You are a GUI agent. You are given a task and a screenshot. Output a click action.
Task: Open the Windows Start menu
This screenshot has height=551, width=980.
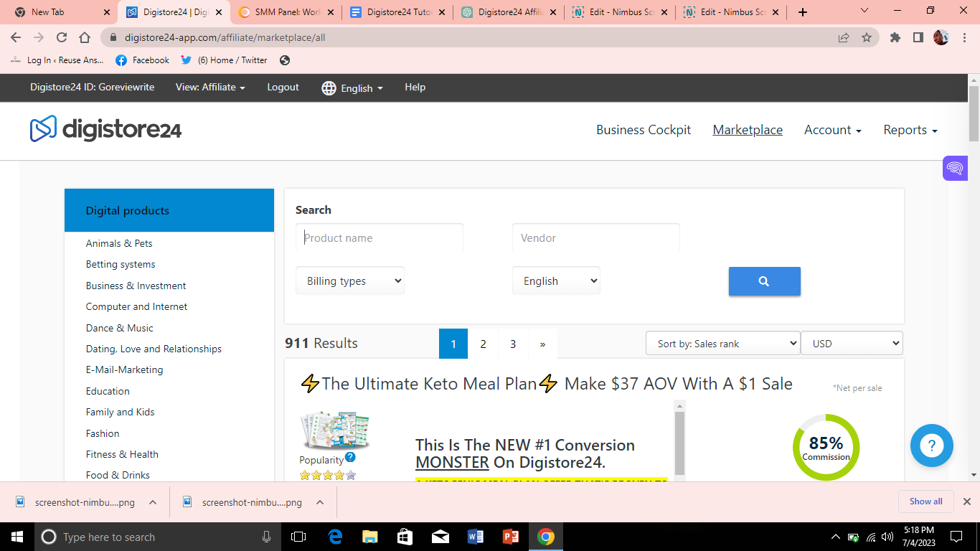coord(17,537)
